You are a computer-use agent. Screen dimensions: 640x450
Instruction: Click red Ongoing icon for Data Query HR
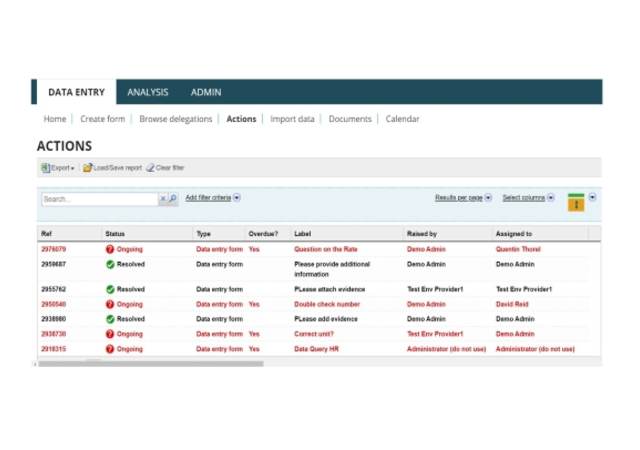point(110,349)
